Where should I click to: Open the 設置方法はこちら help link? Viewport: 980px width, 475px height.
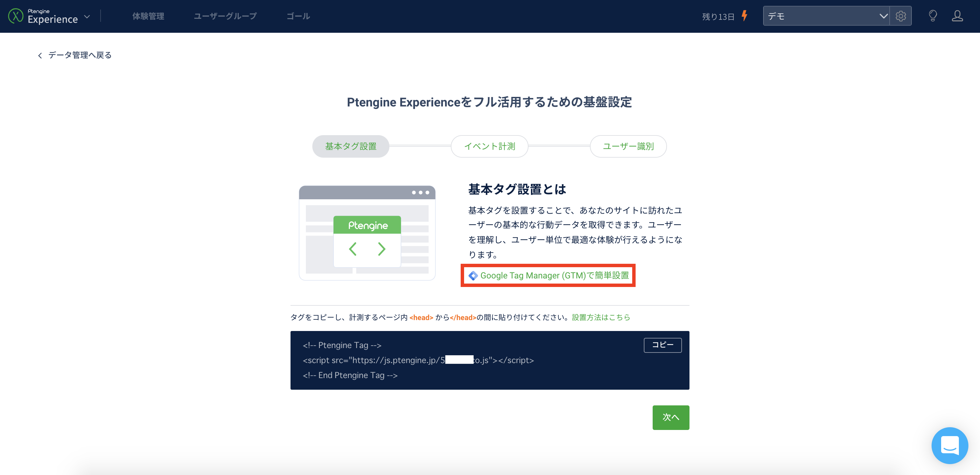pyautogui.click(x=601, y=317)
